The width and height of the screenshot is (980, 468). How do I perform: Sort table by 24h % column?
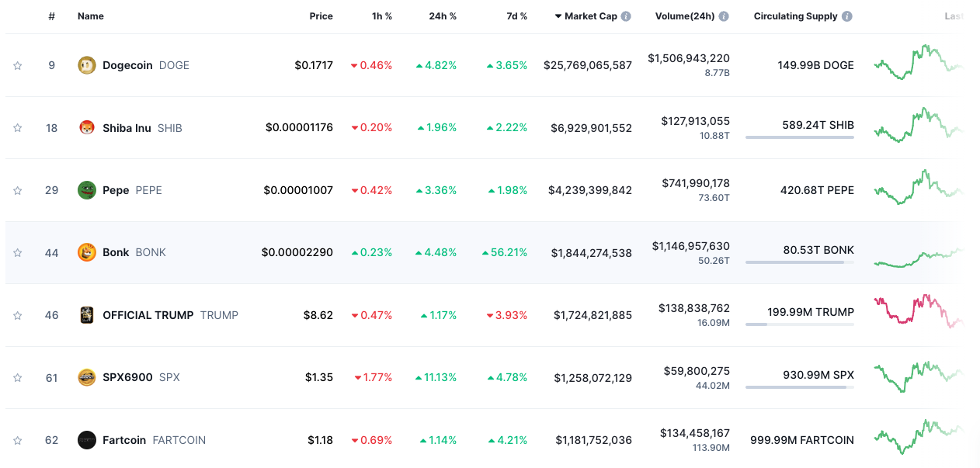pyautogui.click(x=443, y=16)
